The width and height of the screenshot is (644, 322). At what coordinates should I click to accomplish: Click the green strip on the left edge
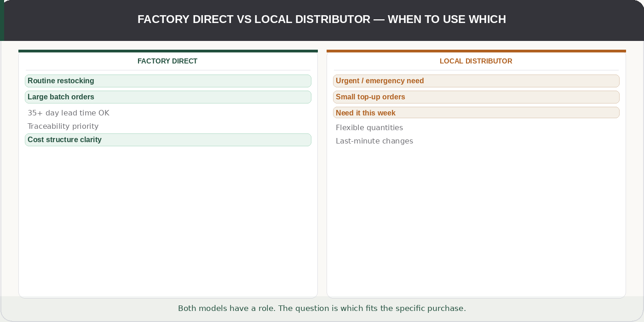pyautogui.click(x=2, y=21)
